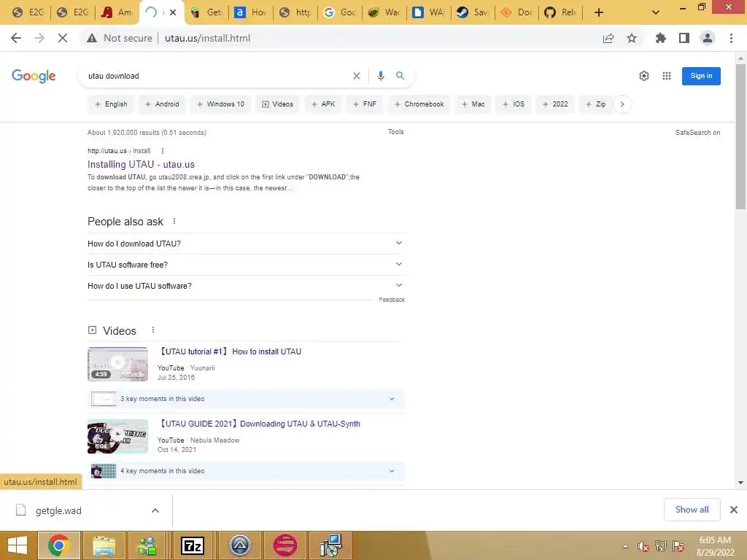Open People also ask options menu
The width and height of the screenshot is (747, 560).
(174, 221)
